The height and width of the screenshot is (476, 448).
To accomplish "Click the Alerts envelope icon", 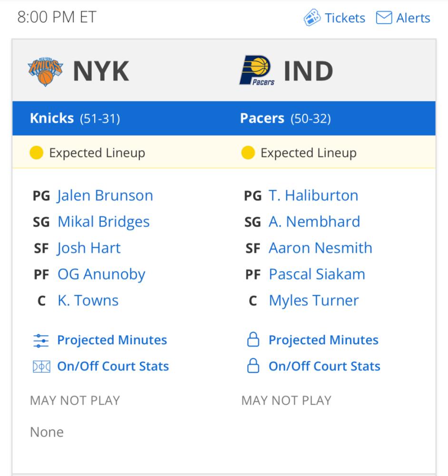I will pyautogui.click(x=384, y=18).
